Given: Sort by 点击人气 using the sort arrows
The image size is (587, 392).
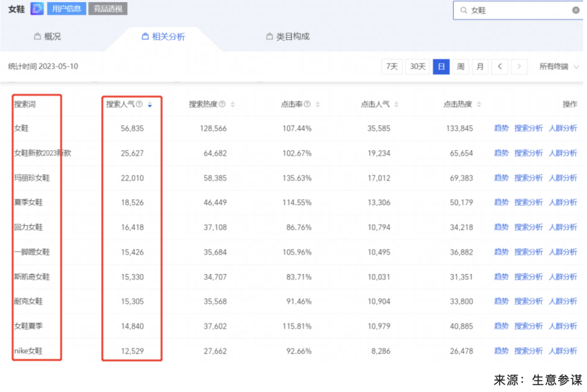Looking at the screenshot, I should click(396, 104).
